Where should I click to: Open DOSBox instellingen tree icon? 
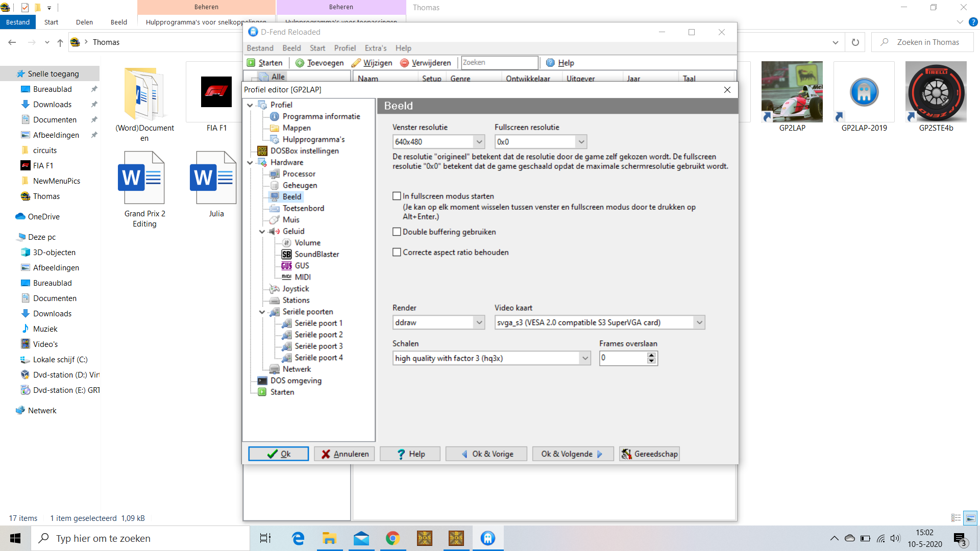click(x=262, y=151)
